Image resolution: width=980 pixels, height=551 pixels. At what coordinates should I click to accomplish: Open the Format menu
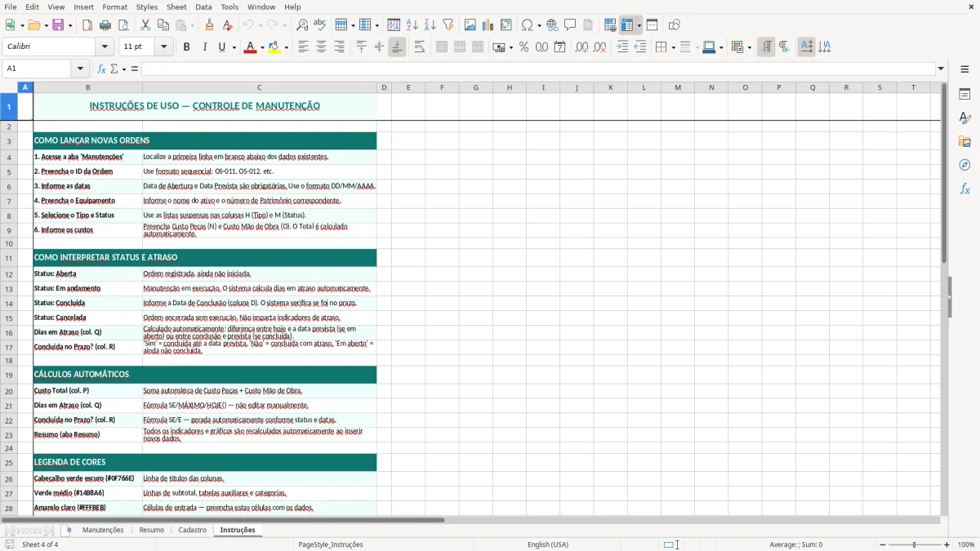pos(115,7)
